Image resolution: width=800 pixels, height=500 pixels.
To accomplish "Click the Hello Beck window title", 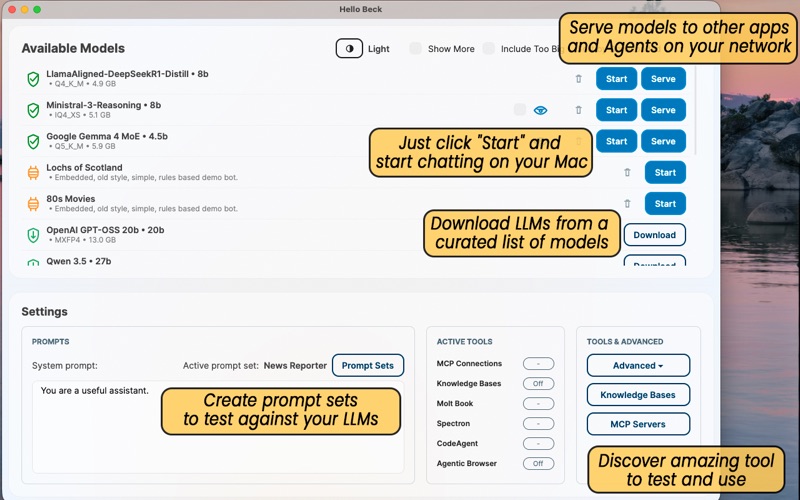I will point(361,9).
